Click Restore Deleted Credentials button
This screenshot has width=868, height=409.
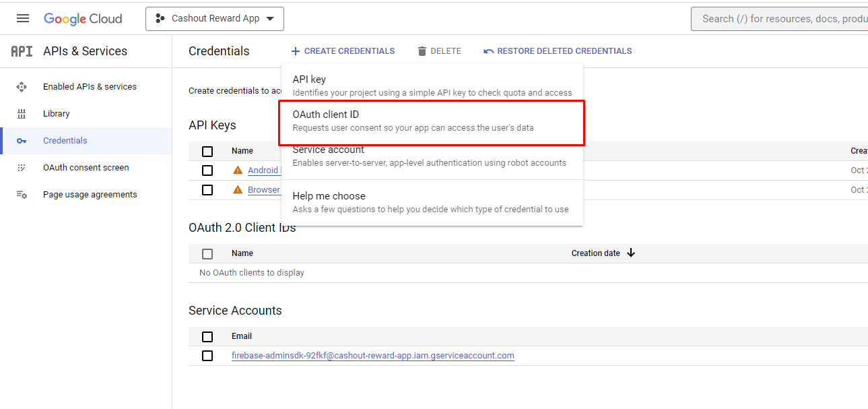[x=558, y=51]
